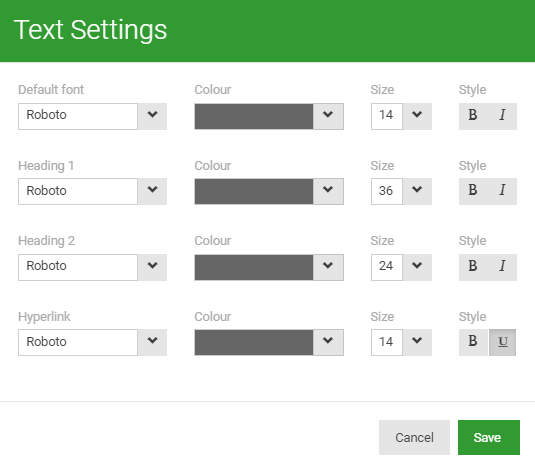Toggle italic style for Heading 2
Screen dimensions: 535x472
[502, 267]
